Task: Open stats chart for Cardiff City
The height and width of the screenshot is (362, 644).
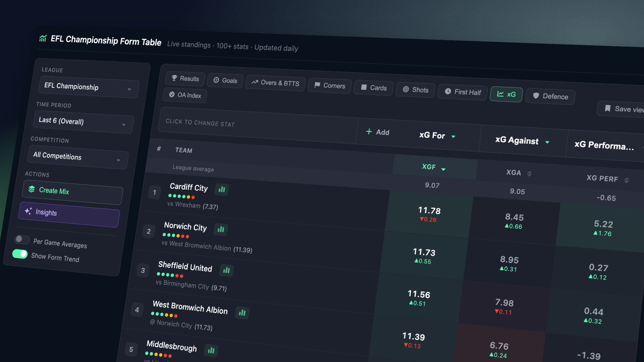Action: click(222, 189)
